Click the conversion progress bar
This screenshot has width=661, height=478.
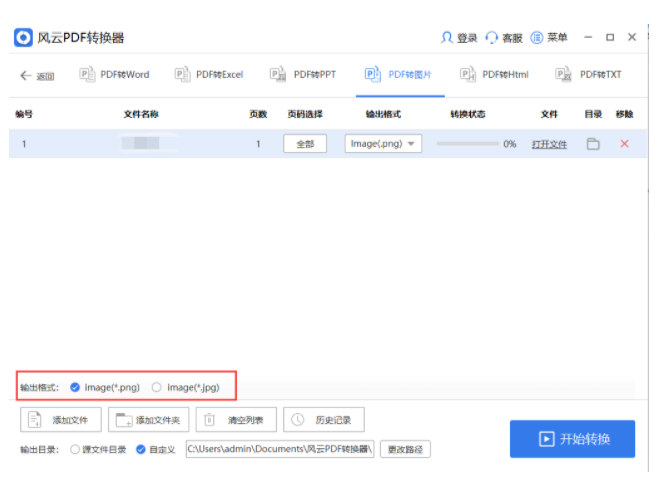467,144
